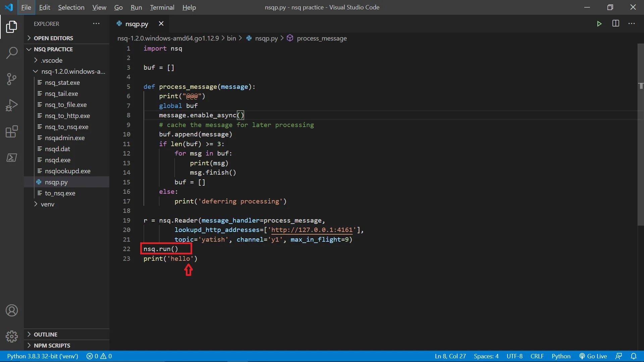Expand the .vscode folder
The height and width of the screenshot is (362, 644).
(52, 60)
